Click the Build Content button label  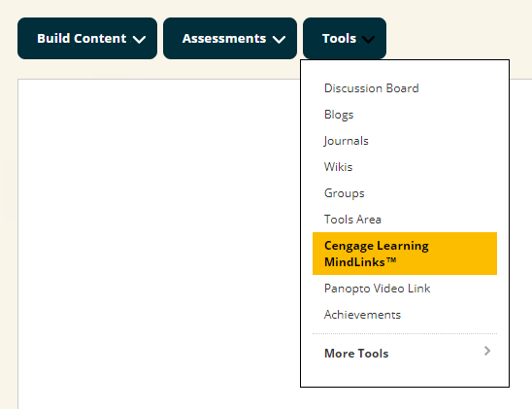point(82,38)
